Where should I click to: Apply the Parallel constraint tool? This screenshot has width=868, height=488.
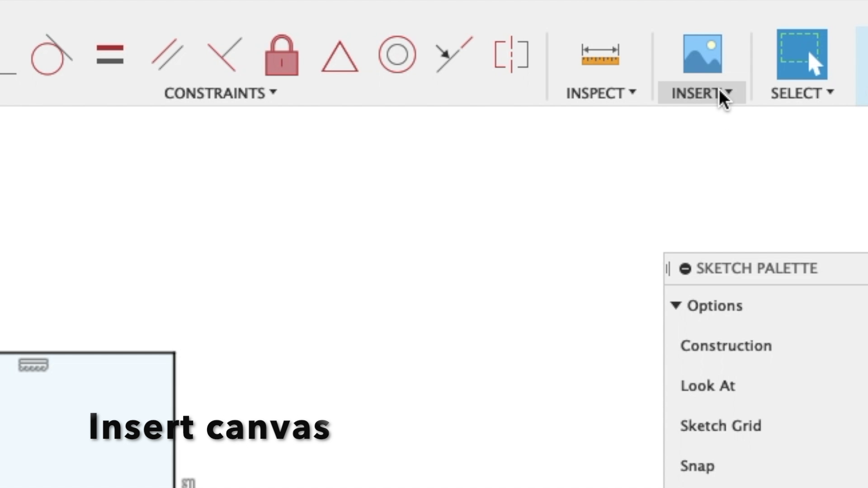(167, 55)
